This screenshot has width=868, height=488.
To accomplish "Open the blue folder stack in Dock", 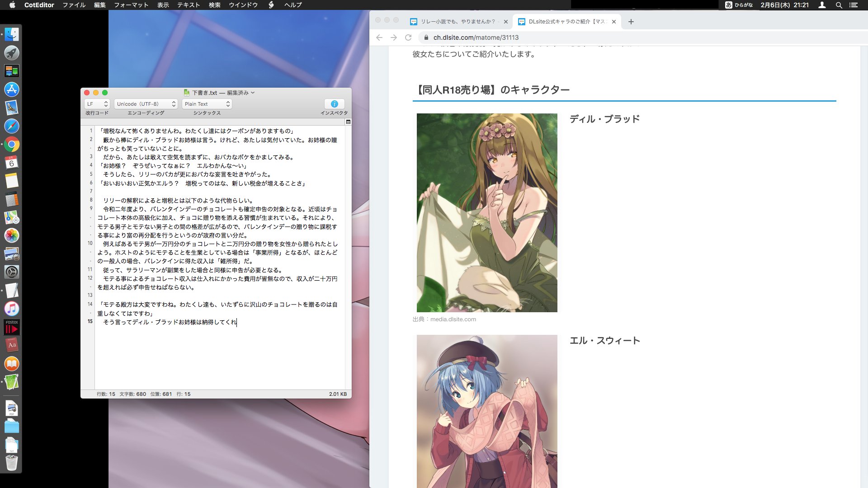I will point(12,426).
